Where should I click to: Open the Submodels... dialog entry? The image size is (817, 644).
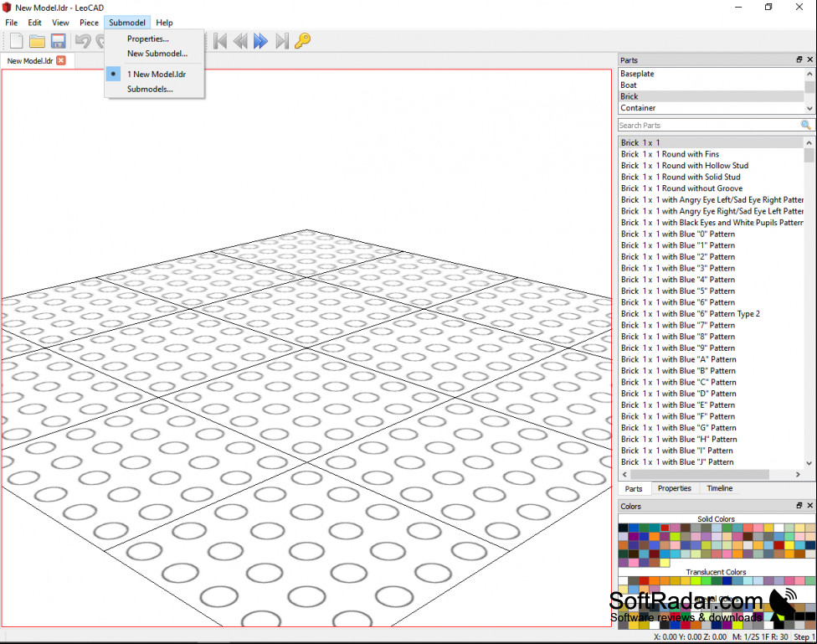[154, 89]
